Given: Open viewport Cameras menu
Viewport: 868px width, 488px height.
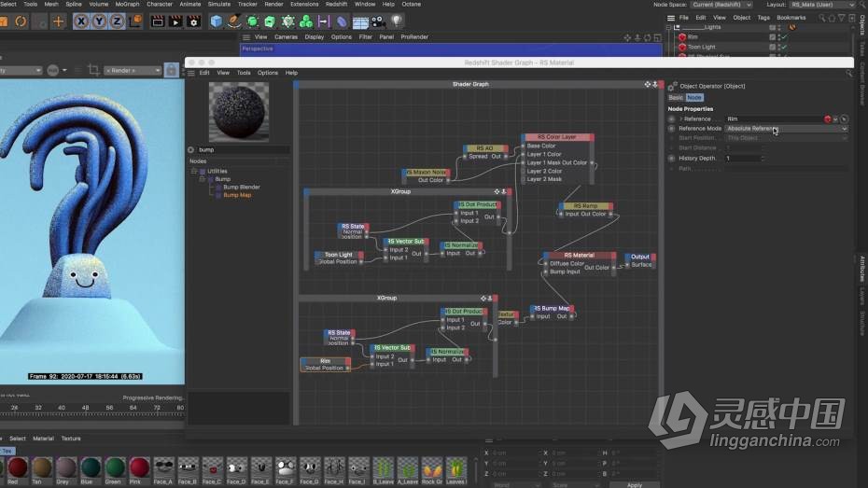Looking at the screenshot, I should (286, 37).
